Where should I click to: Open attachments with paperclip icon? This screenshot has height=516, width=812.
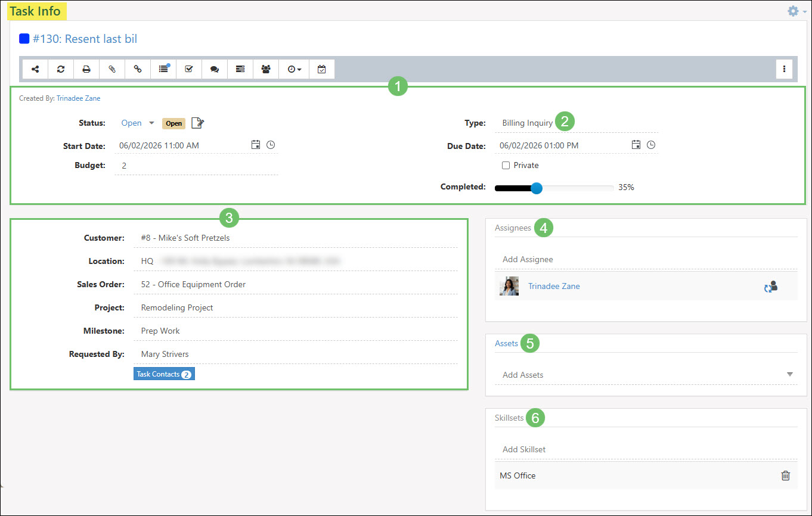pyautogui.click(x=112, y=69)
